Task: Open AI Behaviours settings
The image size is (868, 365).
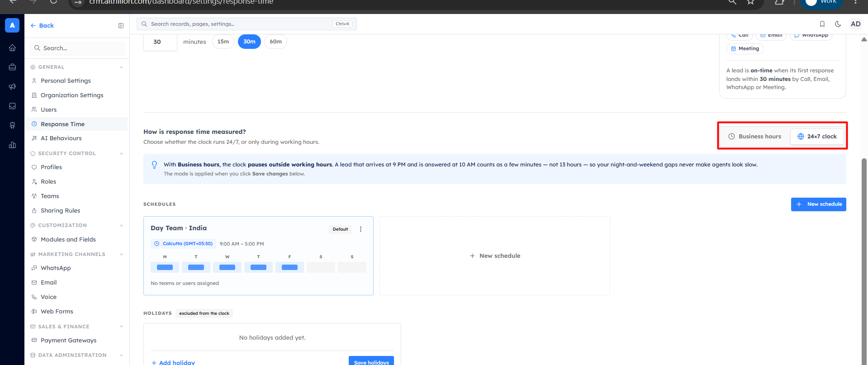Action: click(77, 138)
